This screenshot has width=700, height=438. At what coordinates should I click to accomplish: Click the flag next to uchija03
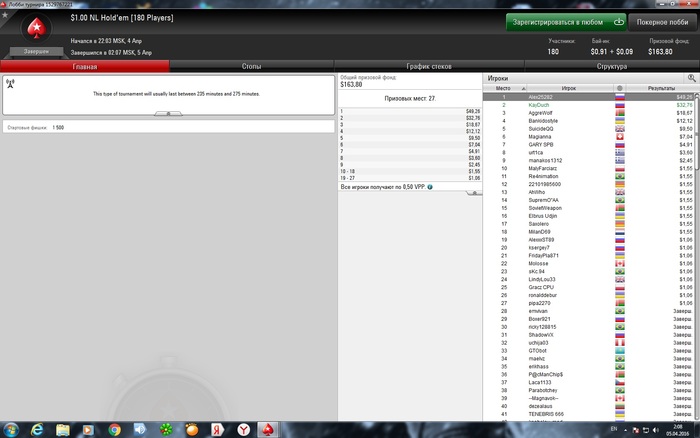[620, 343]
